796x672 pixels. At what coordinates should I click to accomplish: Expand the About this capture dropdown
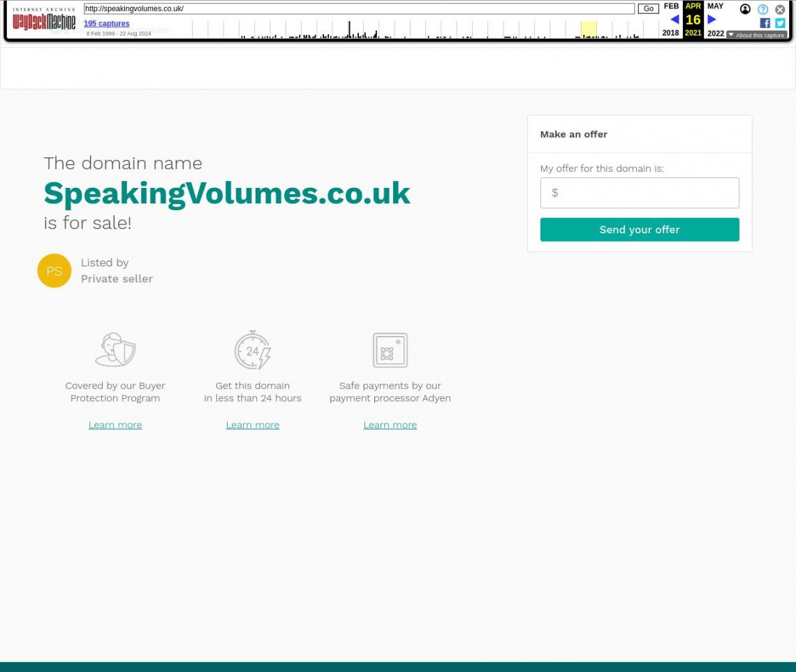756,35
